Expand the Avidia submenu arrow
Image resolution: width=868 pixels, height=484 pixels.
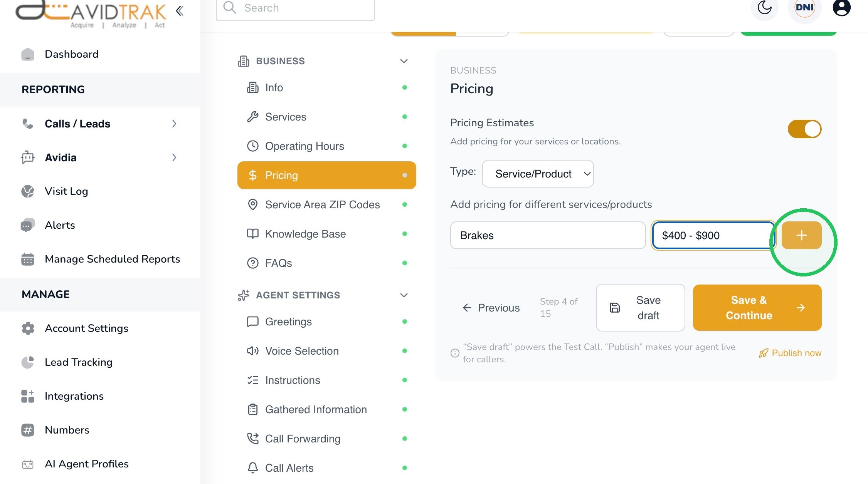(174, 157)
